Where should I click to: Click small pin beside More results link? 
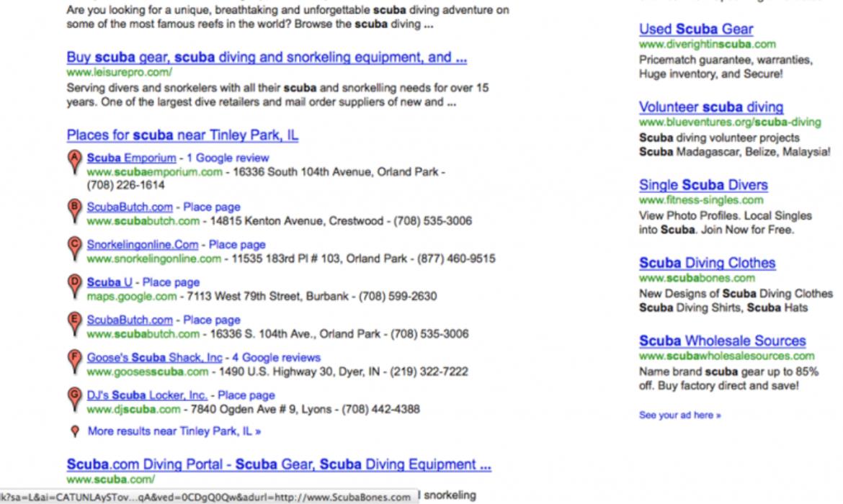tap(73, 432)
